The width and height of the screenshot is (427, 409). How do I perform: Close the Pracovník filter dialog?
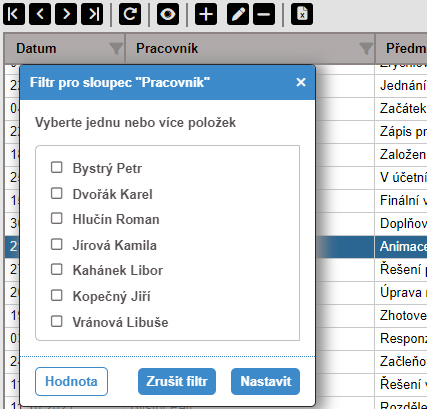(x=301, y=82)
